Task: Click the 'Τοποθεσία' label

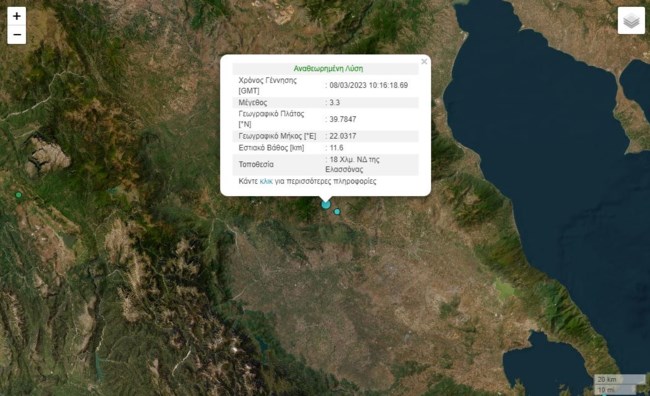Action: click(256, 165)
